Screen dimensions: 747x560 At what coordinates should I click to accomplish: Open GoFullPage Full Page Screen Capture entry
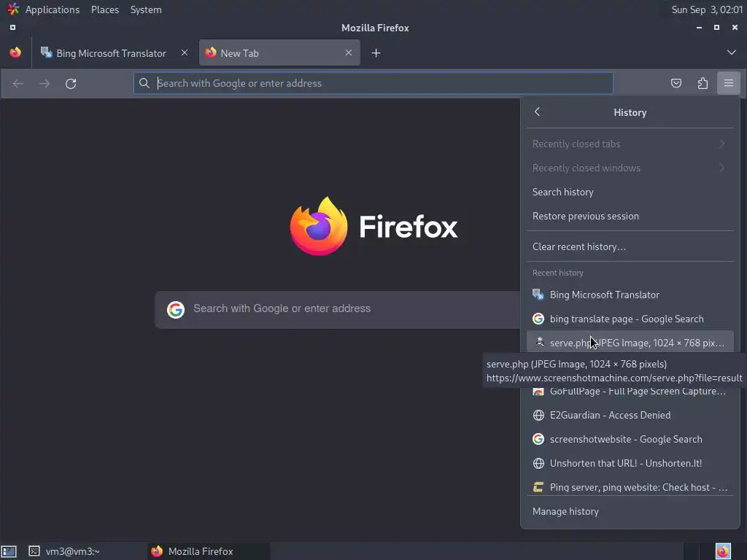pos(630,392)
